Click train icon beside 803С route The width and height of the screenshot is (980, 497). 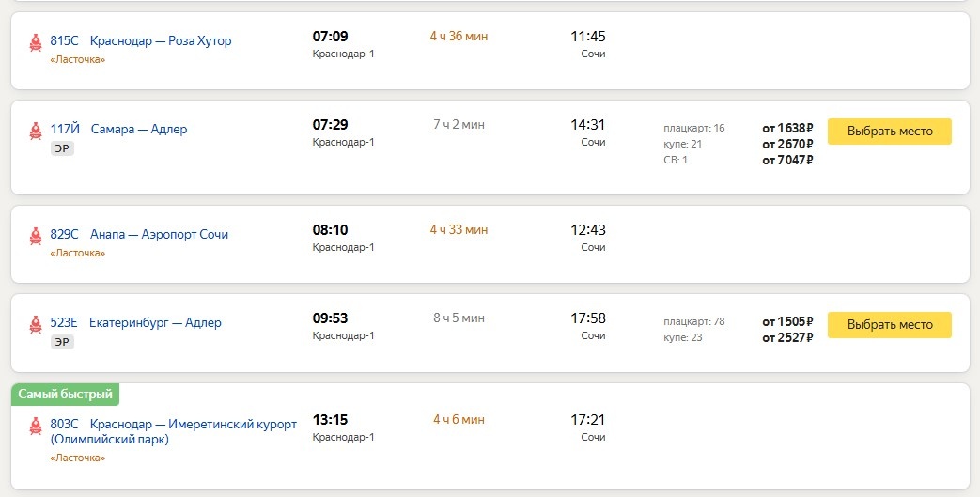click(x=36, y=426)
